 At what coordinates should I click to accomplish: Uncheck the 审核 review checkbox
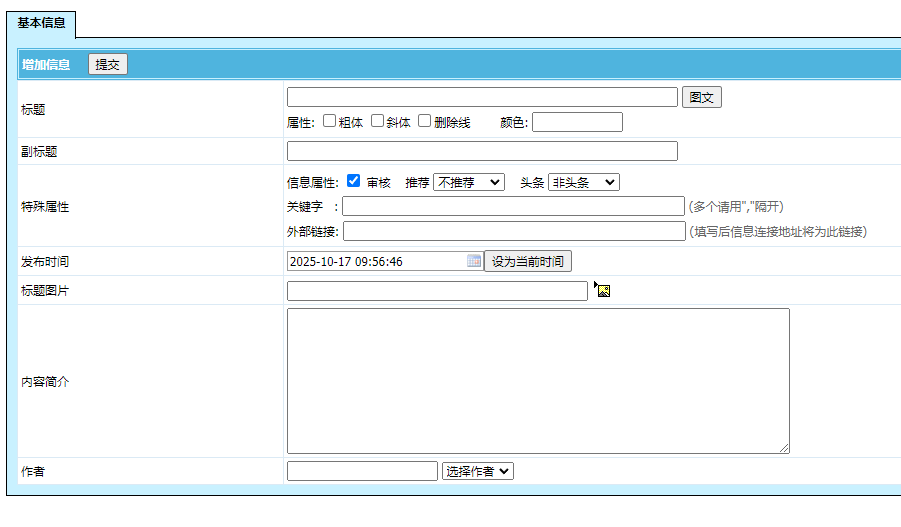pos(353,182)
